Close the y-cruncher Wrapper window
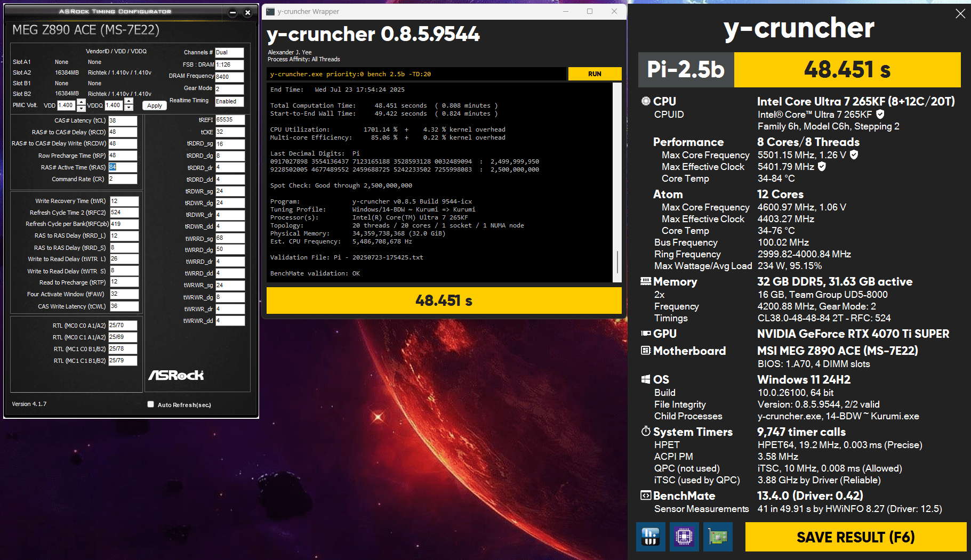Viewport: 971px width, 560px height. coord(614,11)
